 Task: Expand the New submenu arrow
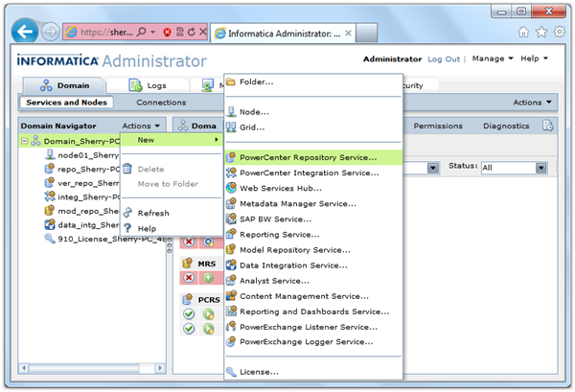217,140
